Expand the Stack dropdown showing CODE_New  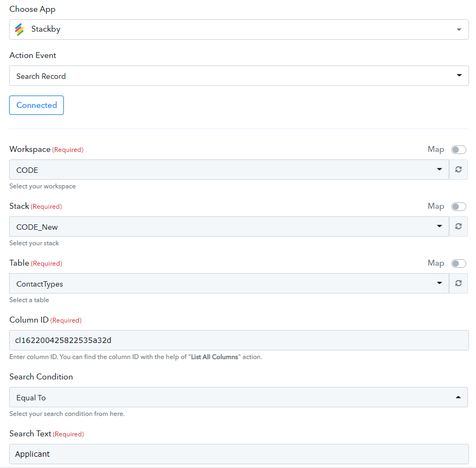[229, 226]
